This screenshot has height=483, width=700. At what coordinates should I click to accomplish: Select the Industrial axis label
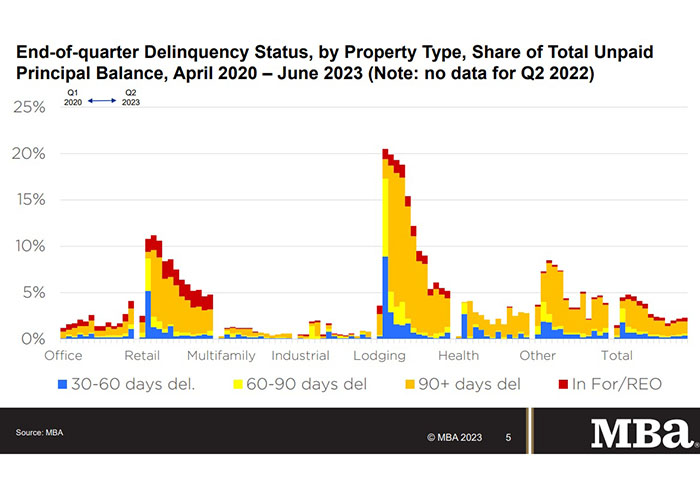[300, 355]
